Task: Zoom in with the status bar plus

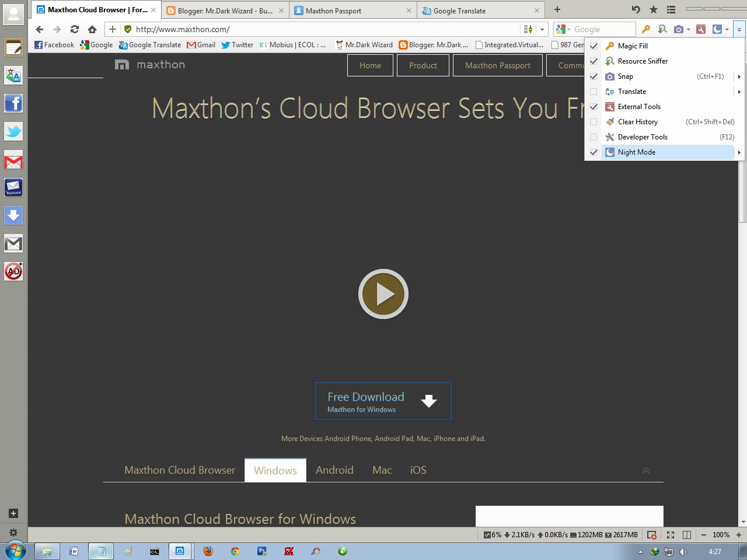Action: [739, 535]
